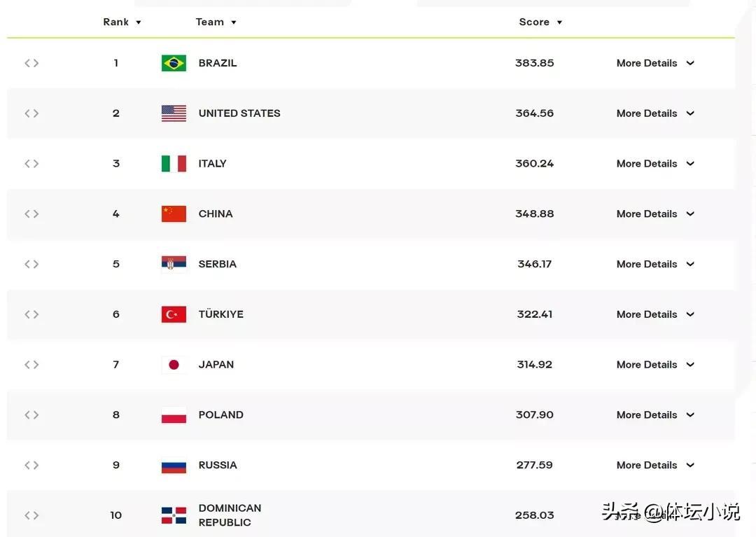Toggle the arrows icon beside rank 9

pos(31,465)
